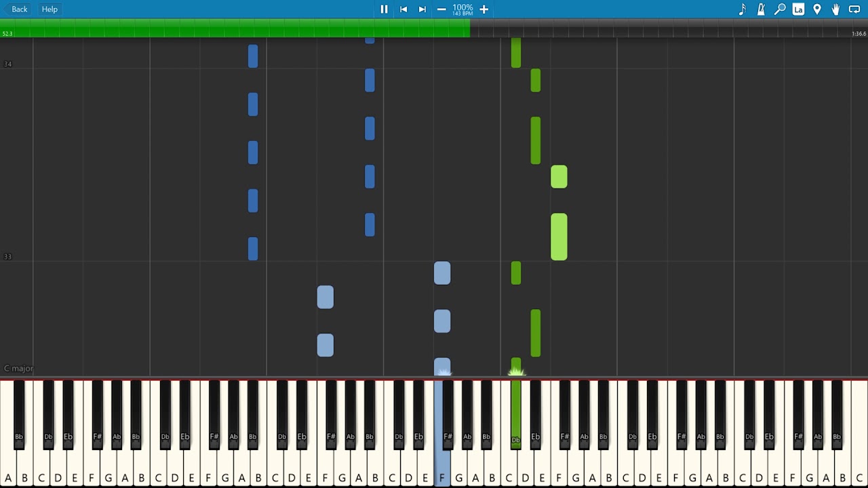Click the C major key signature label

[18, 369]
